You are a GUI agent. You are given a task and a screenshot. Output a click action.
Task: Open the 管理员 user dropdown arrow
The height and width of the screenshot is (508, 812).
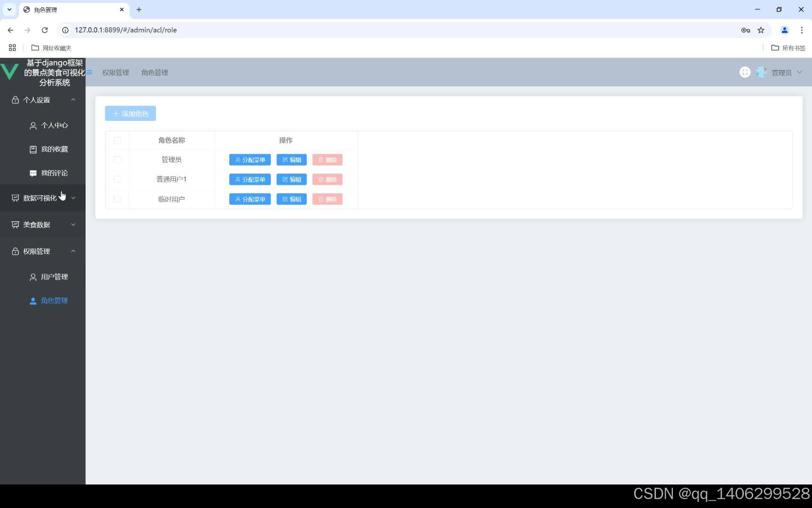pos(799,72)
